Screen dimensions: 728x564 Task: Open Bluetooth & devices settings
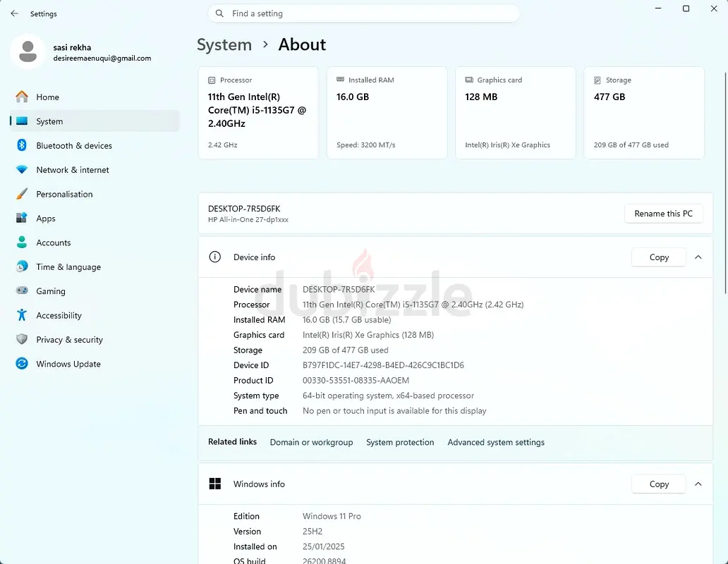point(95,145)
